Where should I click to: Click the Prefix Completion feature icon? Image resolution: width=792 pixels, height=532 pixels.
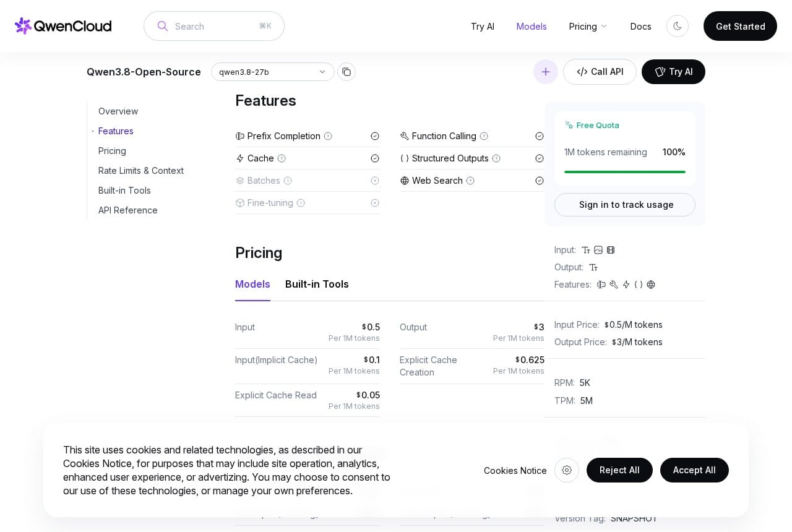(240, 136)
